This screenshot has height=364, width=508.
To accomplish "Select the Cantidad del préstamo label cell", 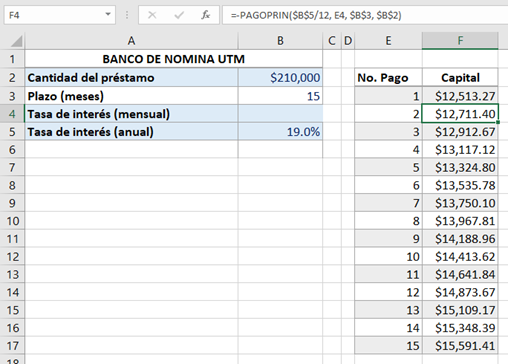I will point(131,78).
